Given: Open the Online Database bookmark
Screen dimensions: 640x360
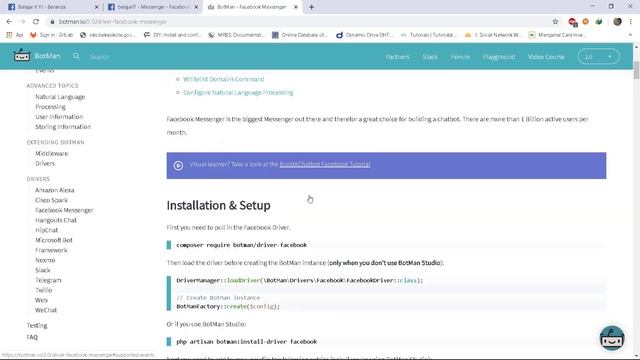Looking at the screenshot, I should click(300, 35).
